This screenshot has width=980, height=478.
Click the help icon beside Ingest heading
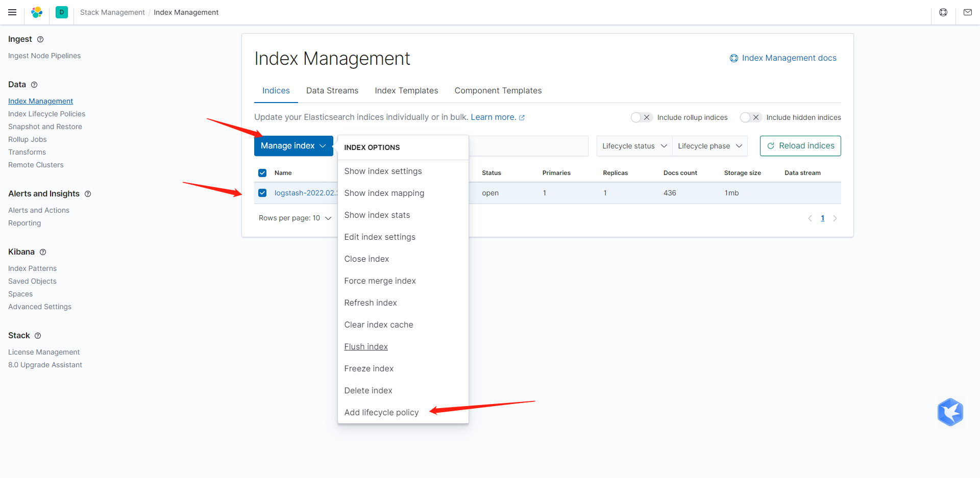point(40,39)
